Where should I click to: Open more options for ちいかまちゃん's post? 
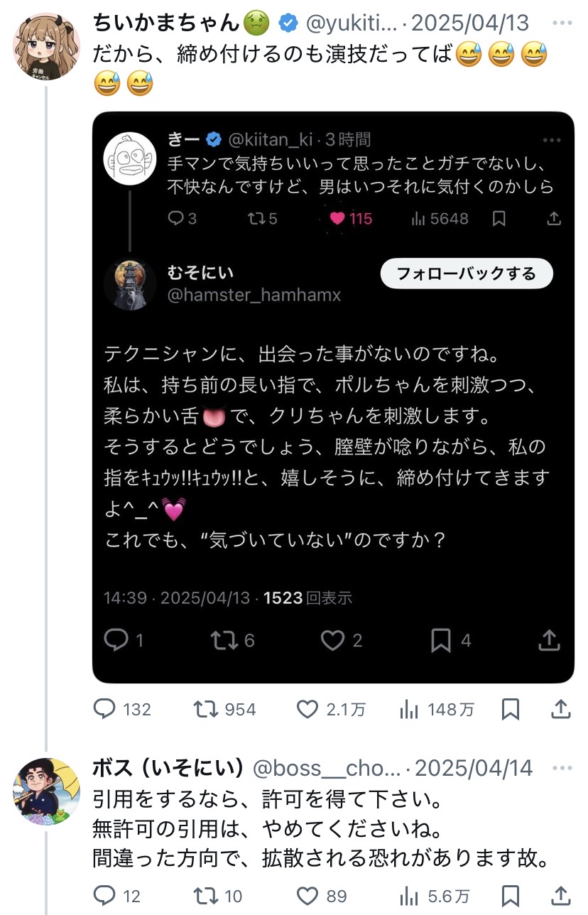[561, 22]
